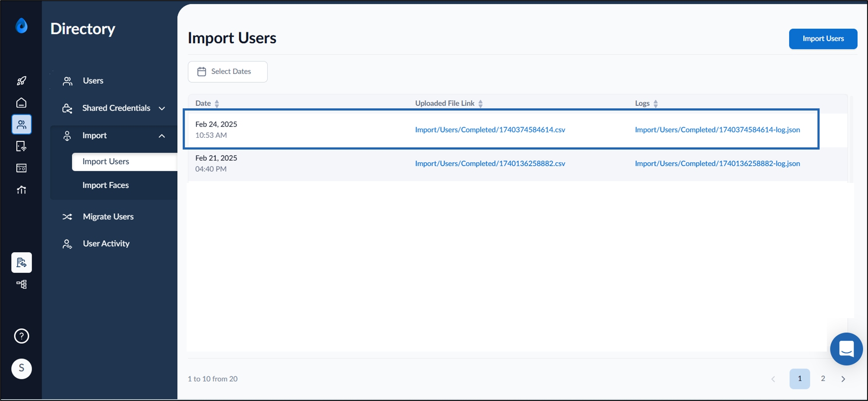
Task: Click the next page arrow
Action: point(843,379)
